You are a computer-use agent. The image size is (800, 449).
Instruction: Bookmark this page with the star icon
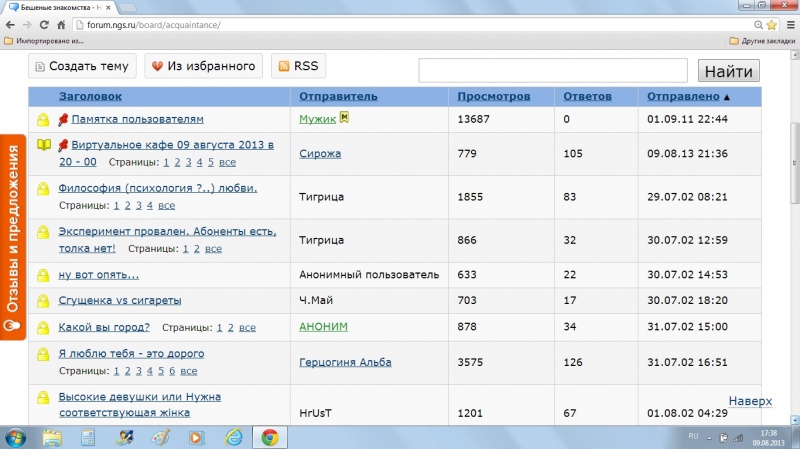(x=771, y=24)
